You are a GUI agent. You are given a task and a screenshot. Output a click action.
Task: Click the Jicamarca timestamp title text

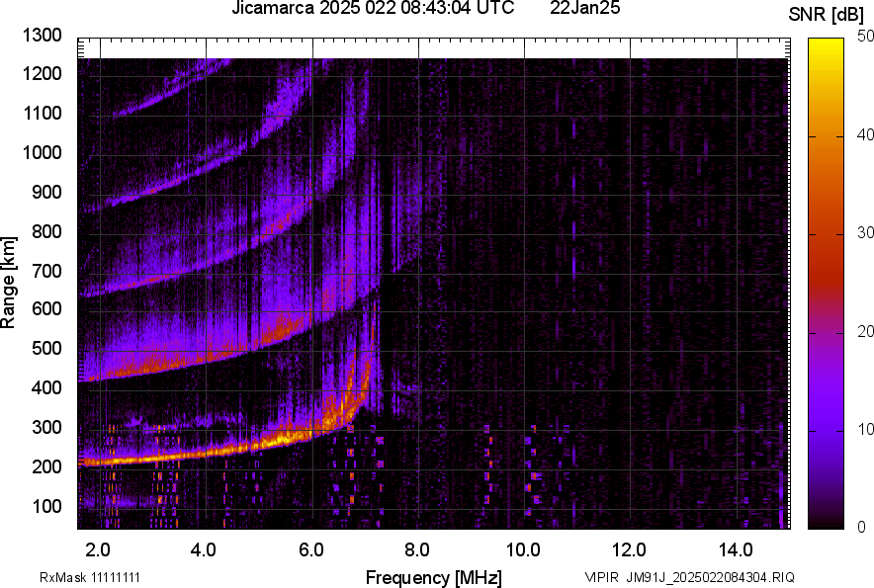[x=373, y=9]
